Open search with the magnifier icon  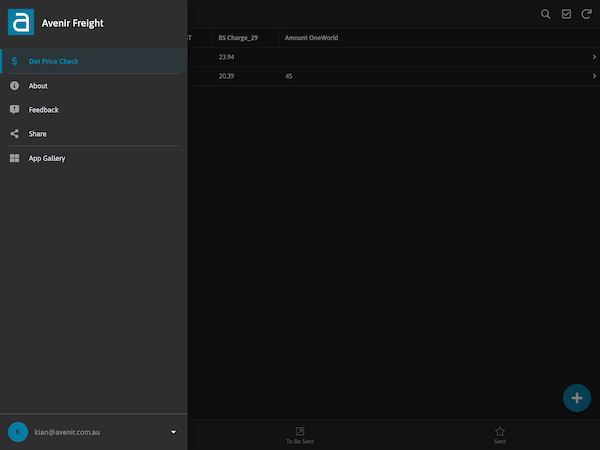coord(545,14)
